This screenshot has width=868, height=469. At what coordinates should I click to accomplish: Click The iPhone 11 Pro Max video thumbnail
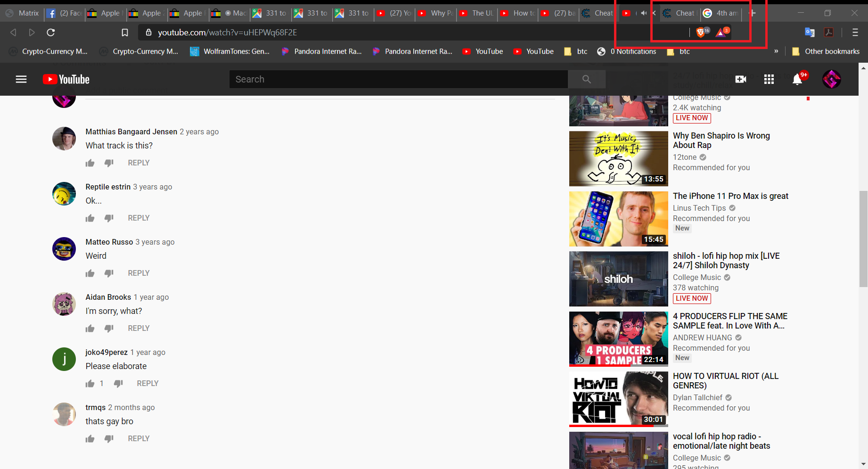tap(618, 219)
